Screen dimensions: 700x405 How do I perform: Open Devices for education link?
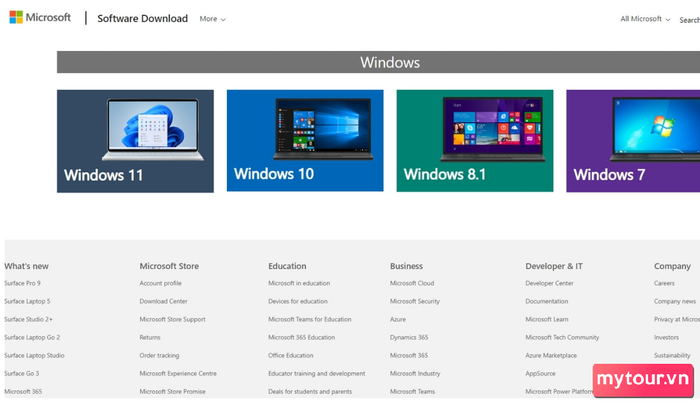[298, 301]
